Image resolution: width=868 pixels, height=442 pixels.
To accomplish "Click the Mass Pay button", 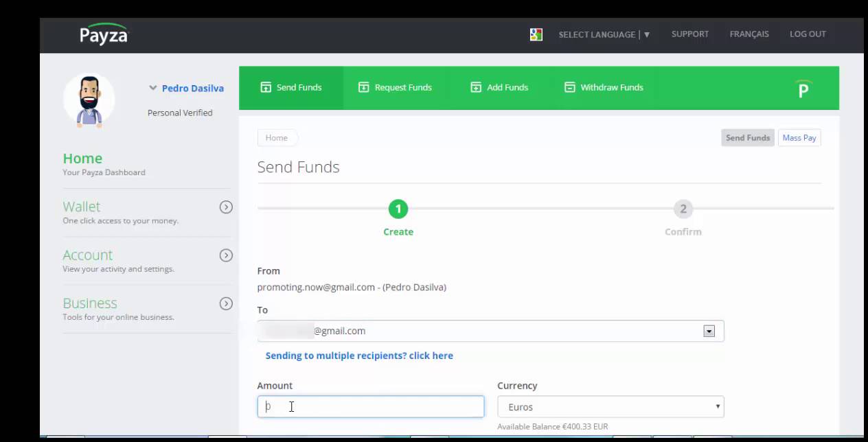I will click(x=799, y=138).
